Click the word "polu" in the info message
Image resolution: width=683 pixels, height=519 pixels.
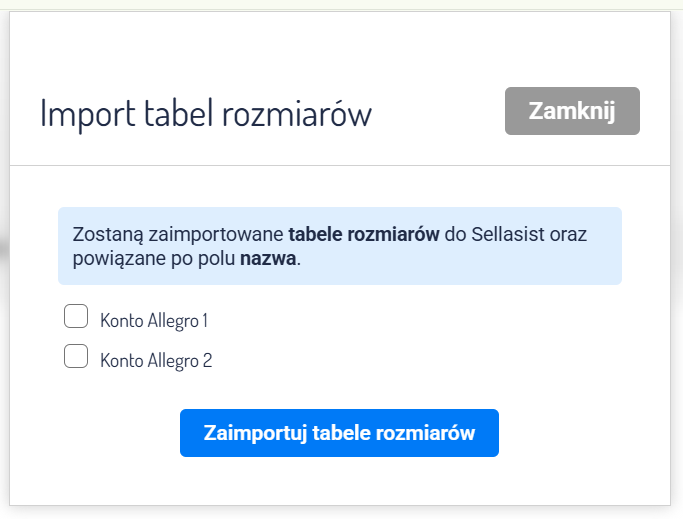coord(212,258)
